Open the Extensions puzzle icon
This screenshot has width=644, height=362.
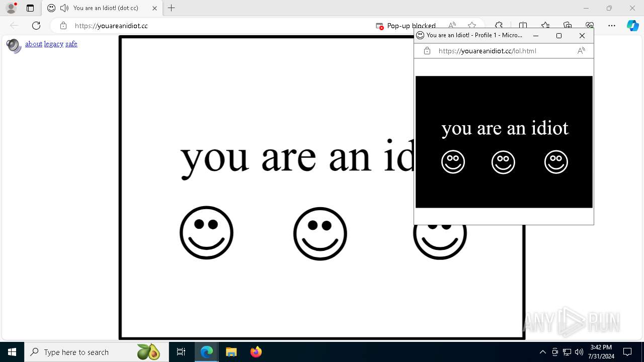[x=499, y=26]
